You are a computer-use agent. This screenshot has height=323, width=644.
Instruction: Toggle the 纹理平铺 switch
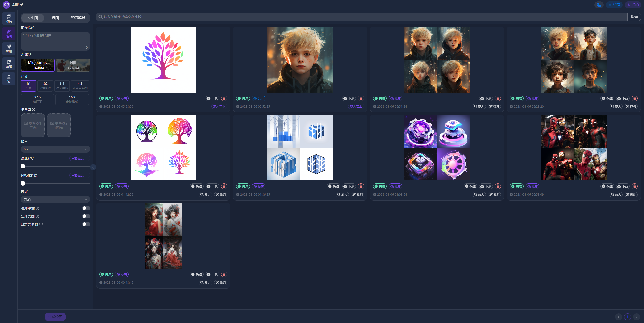pyautogui.click(x=86, y=208)
